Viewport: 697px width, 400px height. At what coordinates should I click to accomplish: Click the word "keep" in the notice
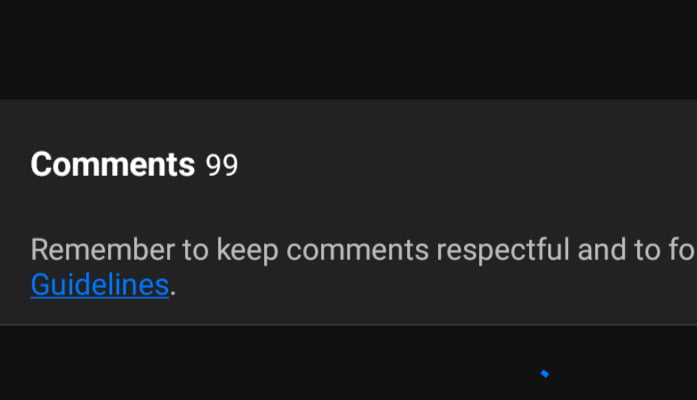point(247,251)
